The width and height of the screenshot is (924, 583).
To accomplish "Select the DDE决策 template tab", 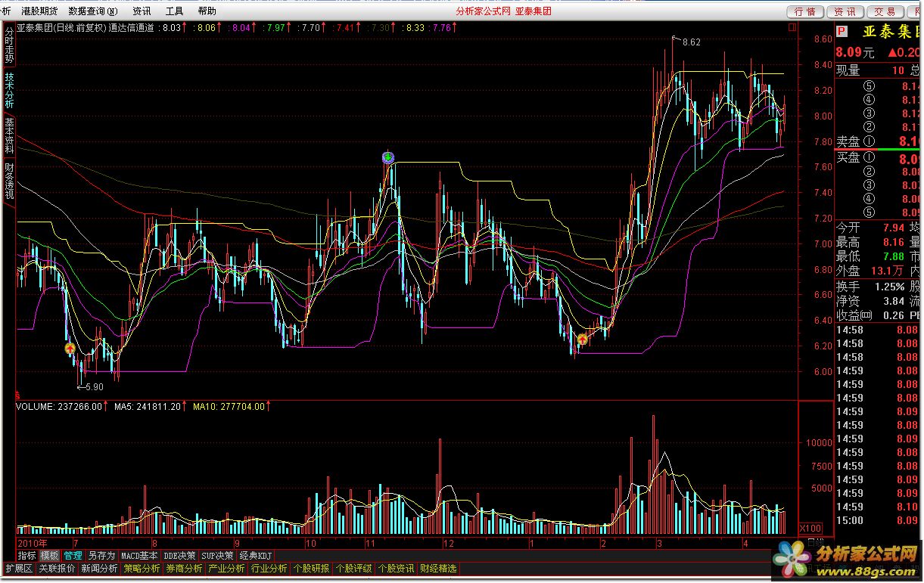I will [180, 555].
